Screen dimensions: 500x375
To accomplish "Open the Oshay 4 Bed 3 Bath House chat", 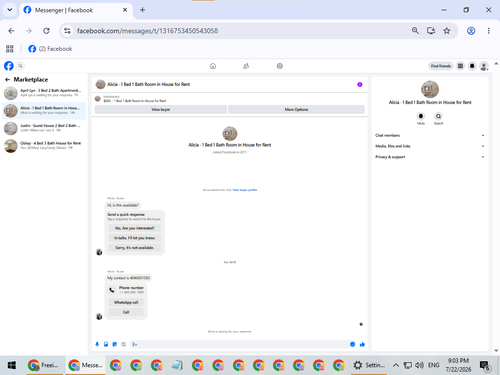I will coord(44,146).
